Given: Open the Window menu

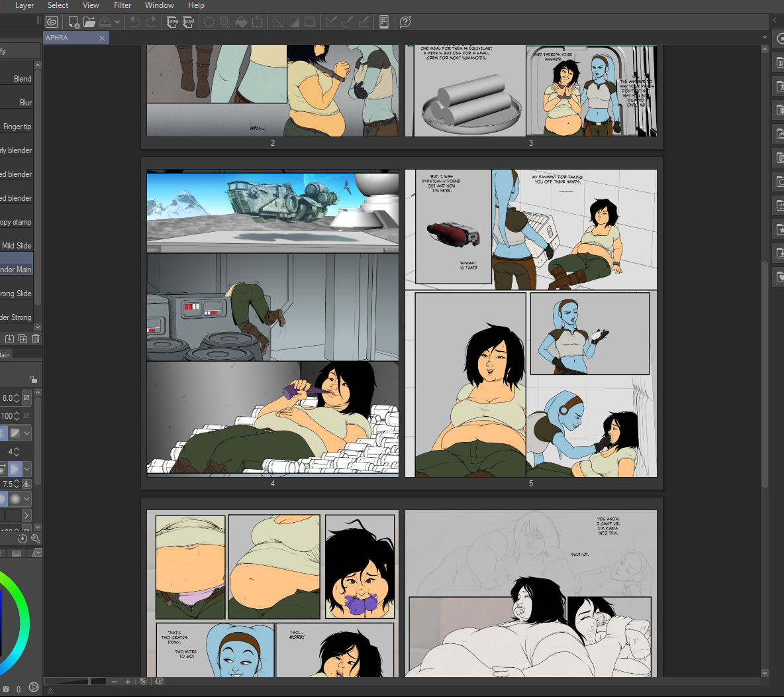Looking at the screenshot, I should click(160, 5).
